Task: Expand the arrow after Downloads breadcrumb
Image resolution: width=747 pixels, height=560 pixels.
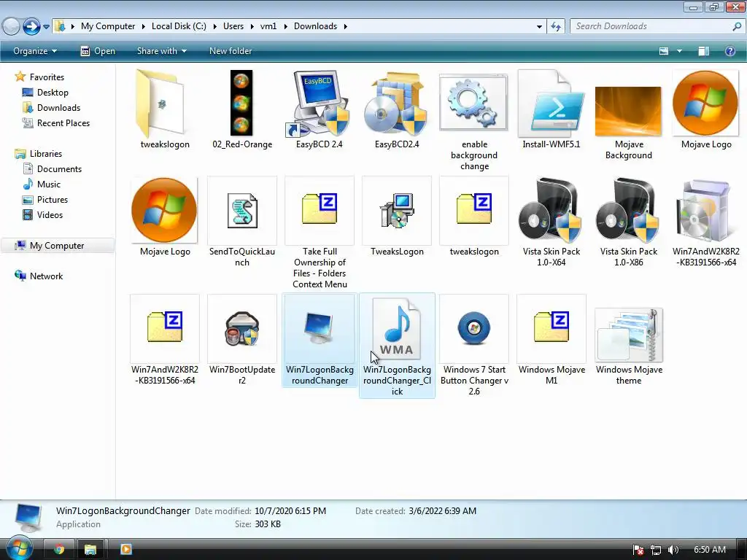Action: [x=345, y=26]
